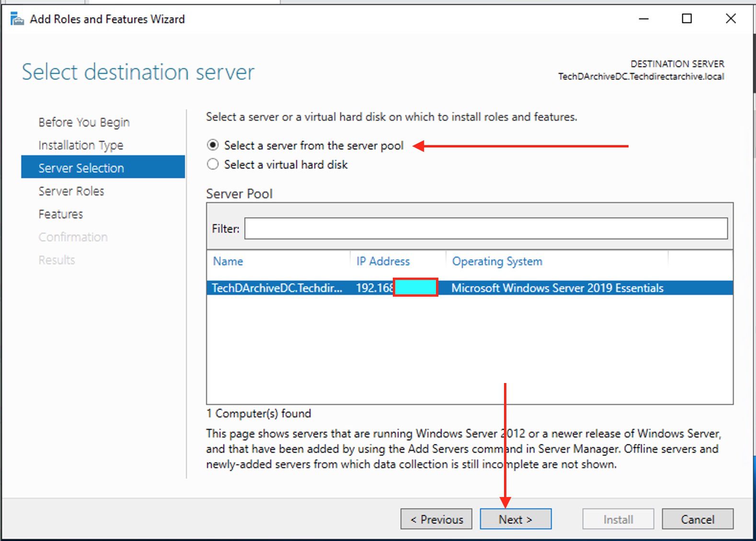756x541 pixels.
Task: Open the Before You Begin step
Action: coord(84,122)
